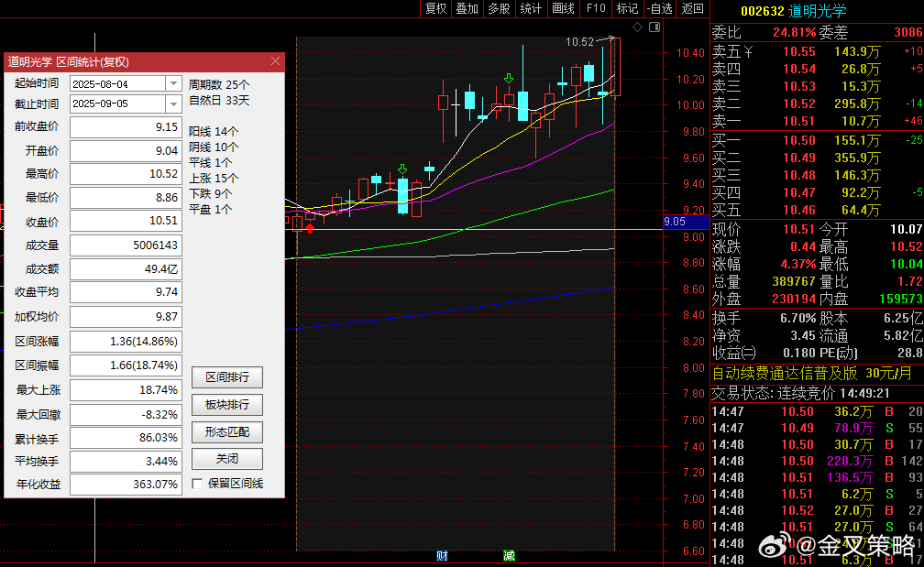The image size is (924, 567).
Task: Expand the 截止时间 date dropdown
Action: tap(173, 104)
